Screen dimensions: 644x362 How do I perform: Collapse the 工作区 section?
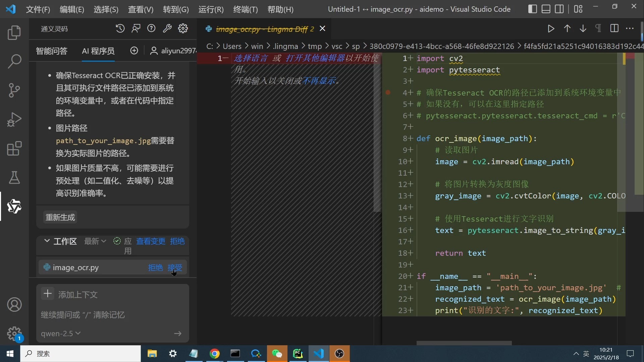click(46, 241)
